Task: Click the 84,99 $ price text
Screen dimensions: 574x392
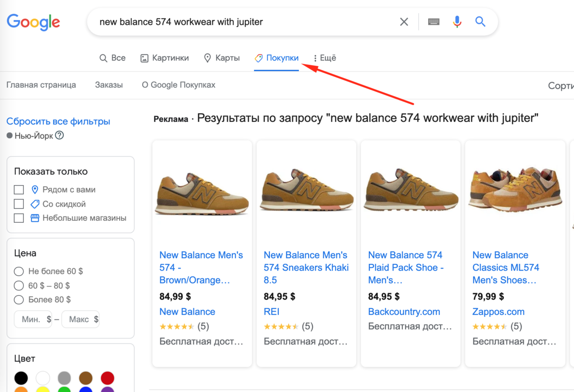Action: tap(175, 296)
